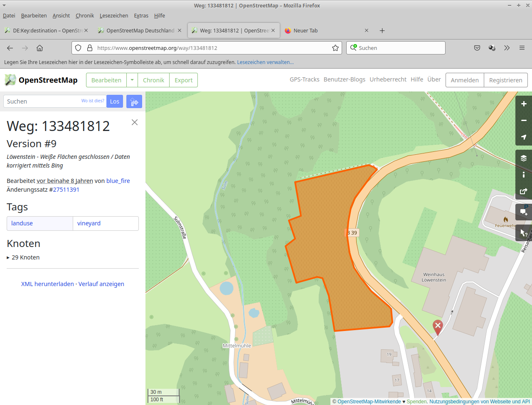
Task: Open the map key info panel
Action: pos(524,175)
